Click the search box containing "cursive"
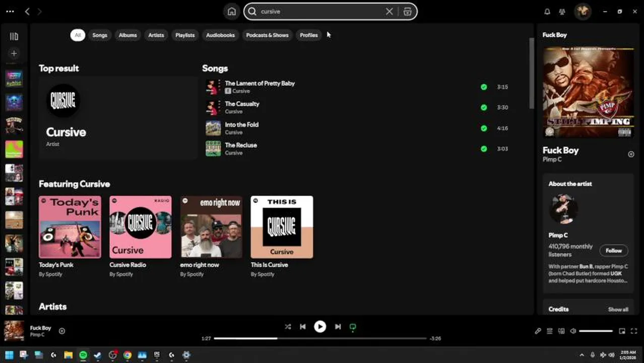The height and width of the screenshot is (363, 644). pos(330,12)
